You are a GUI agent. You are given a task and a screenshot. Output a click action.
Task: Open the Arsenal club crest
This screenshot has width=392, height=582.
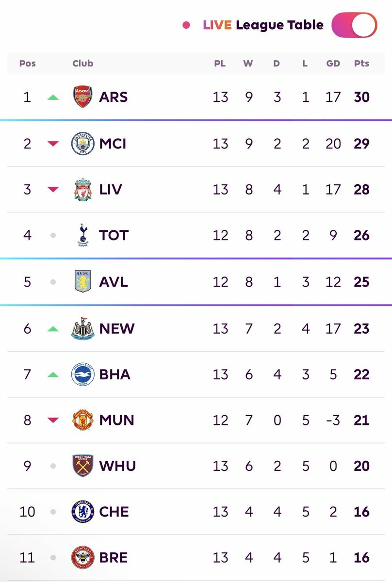click(x=82, y=97)
